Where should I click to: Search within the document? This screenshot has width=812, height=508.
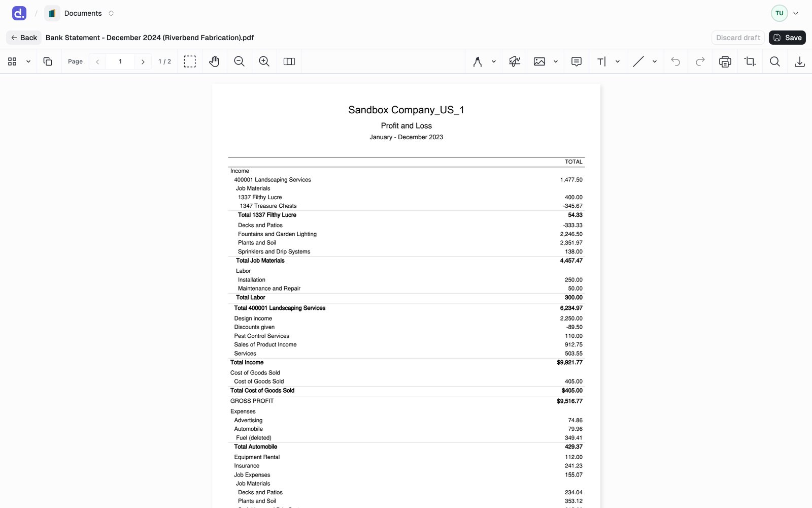pyautogui.click(x=775, y=61)
